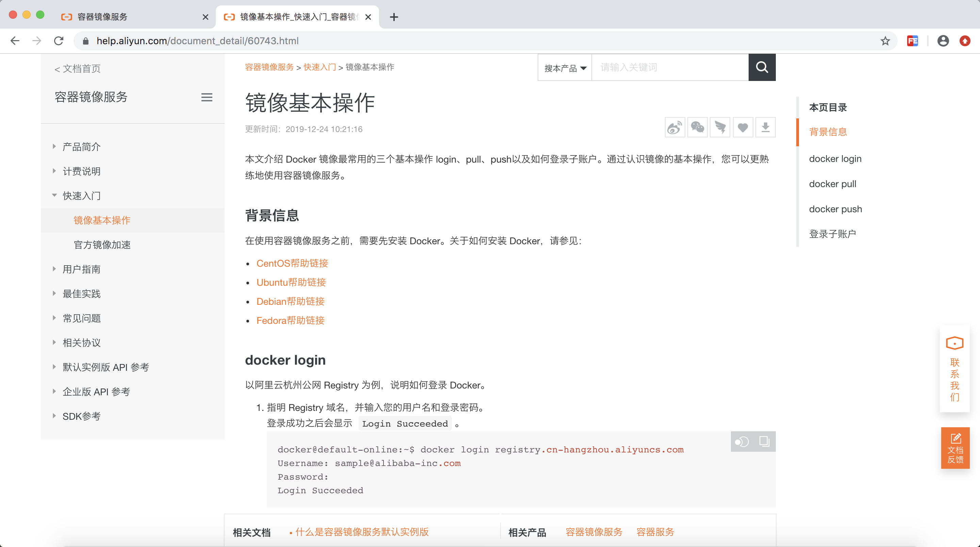
Task: Open the sidebar hamburger menu icon
Action: click(207, 97)
